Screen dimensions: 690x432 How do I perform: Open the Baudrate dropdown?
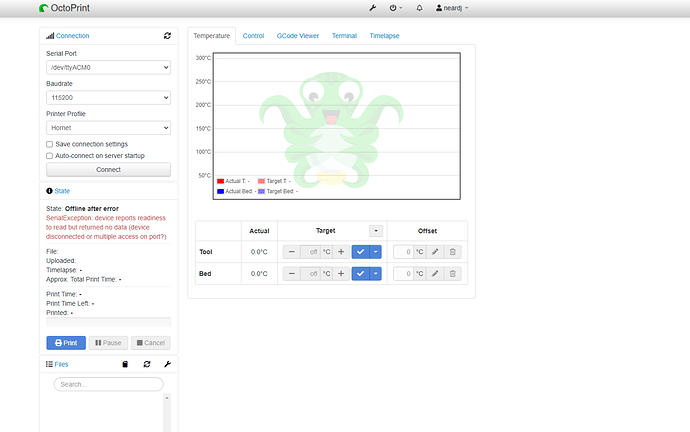pyautogui.click(x=108, y=98)
